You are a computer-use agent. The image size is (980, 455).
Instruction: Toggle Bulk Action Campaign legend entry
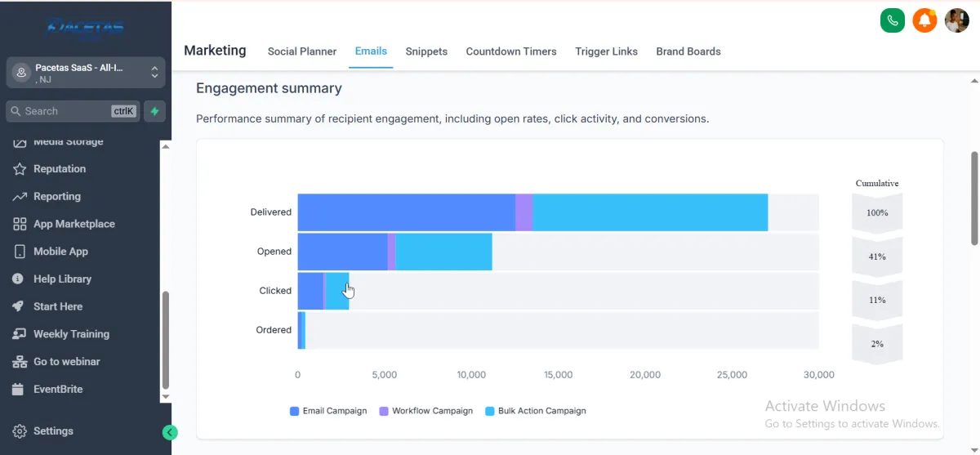(x=536, y=411)
